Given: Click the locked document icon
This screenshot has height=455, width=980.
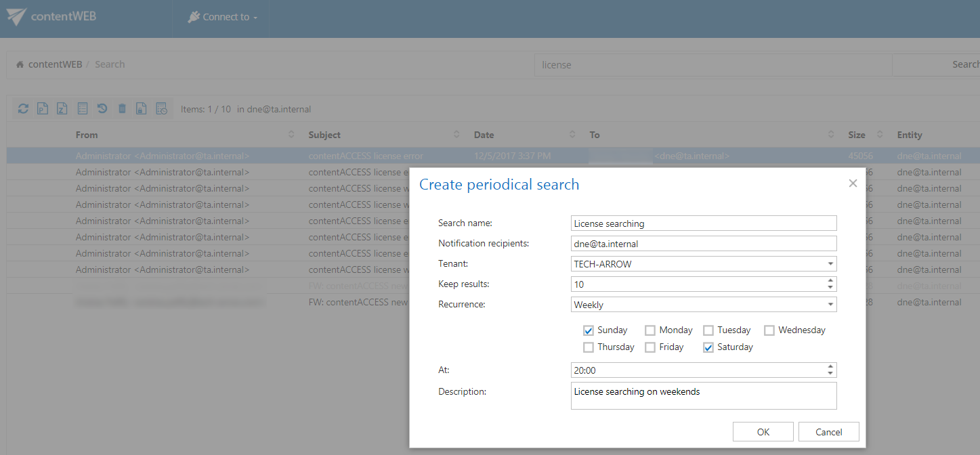Looking at the screenshot, I should pos(142,108).
